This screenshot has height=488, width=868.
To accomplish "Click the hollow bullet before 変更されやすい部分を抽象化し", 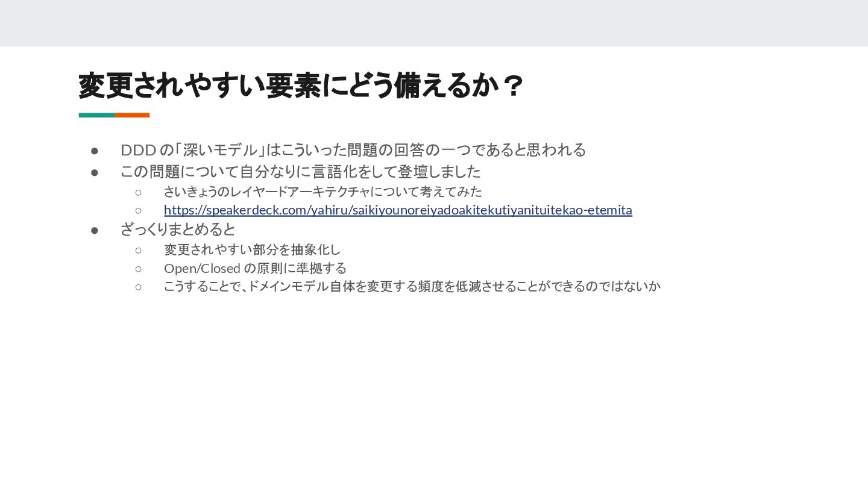I will pos(139,250).
